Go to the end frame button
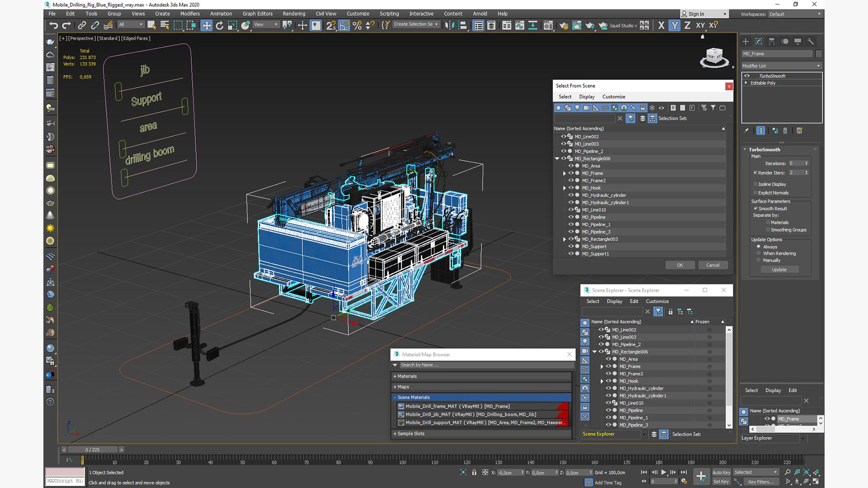This screenshot has width=868, height=488. pos(684,472)
